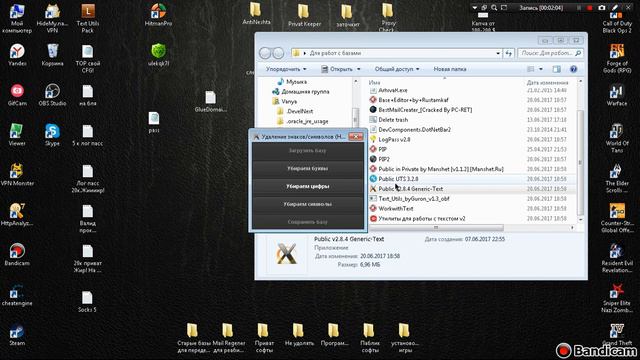Expand the address bar history dropdown
The image size is (640, 360).
click(498, 53)
